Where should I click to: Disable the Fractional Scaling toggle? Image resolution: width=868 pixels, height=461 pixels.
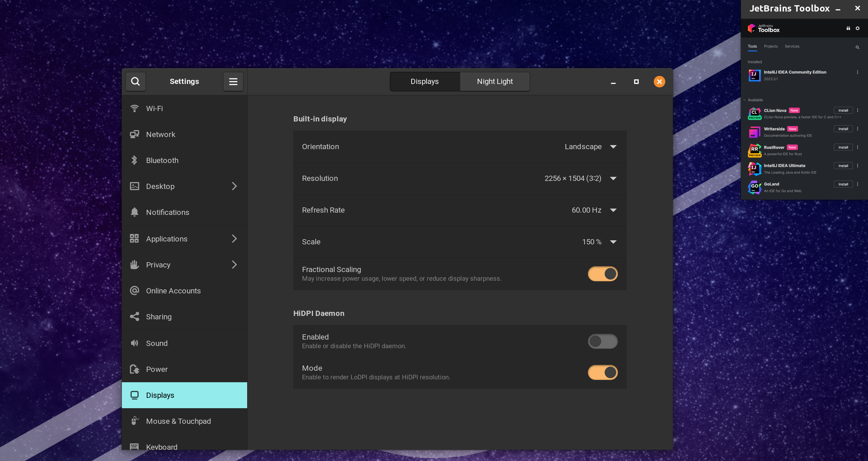(602, 274)
